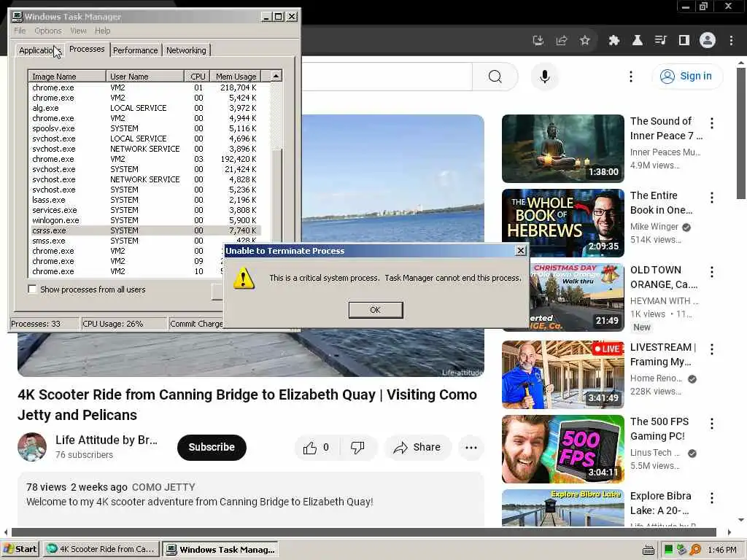Open options for The Entire Book video
This screenshot has width=747, height=560.
pos(712,198)
